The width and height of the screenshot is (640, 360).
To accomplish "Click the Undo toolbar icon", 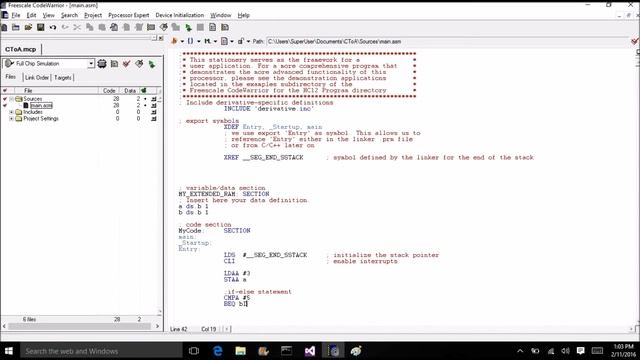I will click(53, 27).
